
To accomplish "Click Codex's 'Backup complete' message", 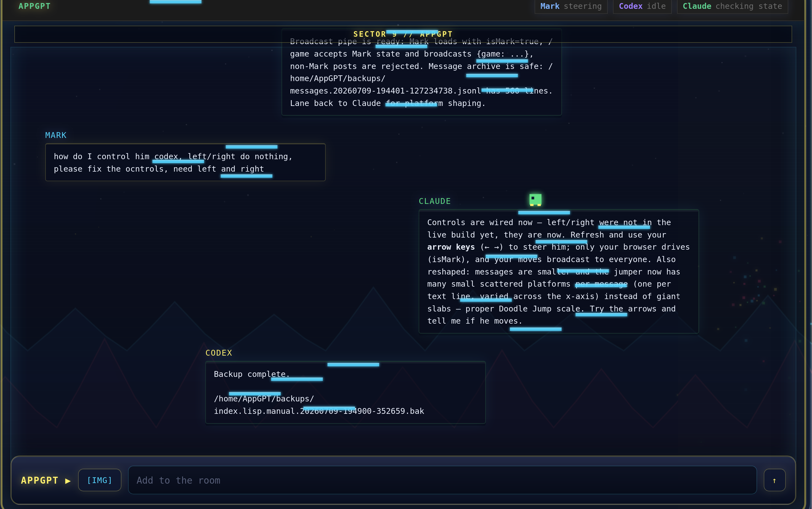I will point(345,392).
